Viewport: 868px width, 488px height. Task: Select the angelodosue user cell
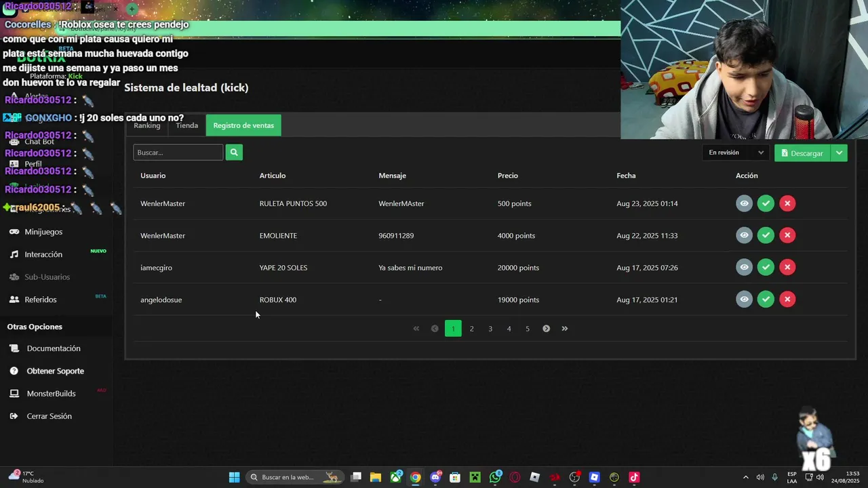coord(161,300)
